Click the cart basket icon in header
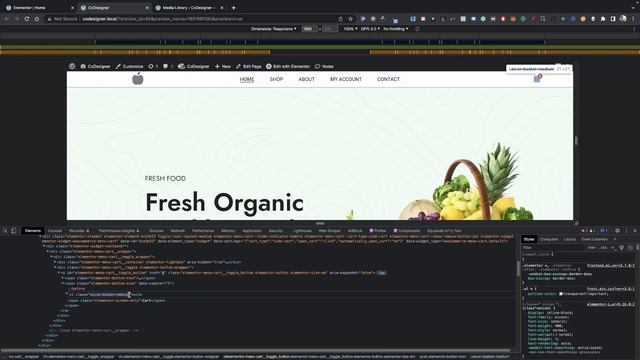The image size is (640, 360). (537, 79)
